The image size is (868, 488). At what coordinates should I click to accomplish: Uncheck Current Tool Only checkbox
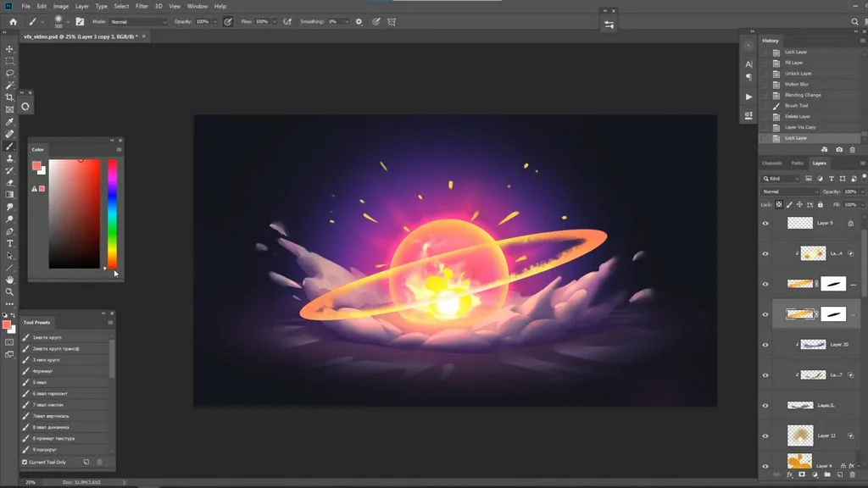[x=25, y=462]
